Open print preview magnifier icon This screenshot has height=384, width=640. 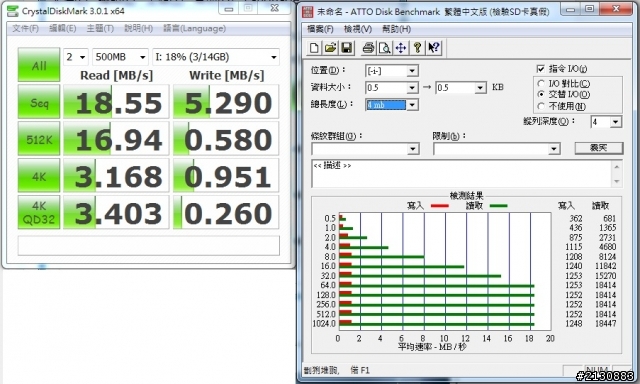pos(384,48)
